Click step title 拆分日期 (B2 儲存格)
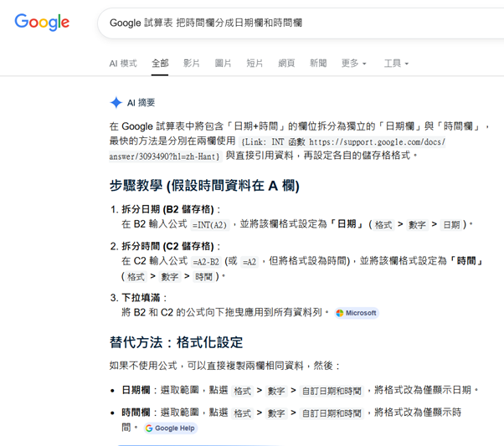Screen dimensions: 504x446 tap(167, 209)
